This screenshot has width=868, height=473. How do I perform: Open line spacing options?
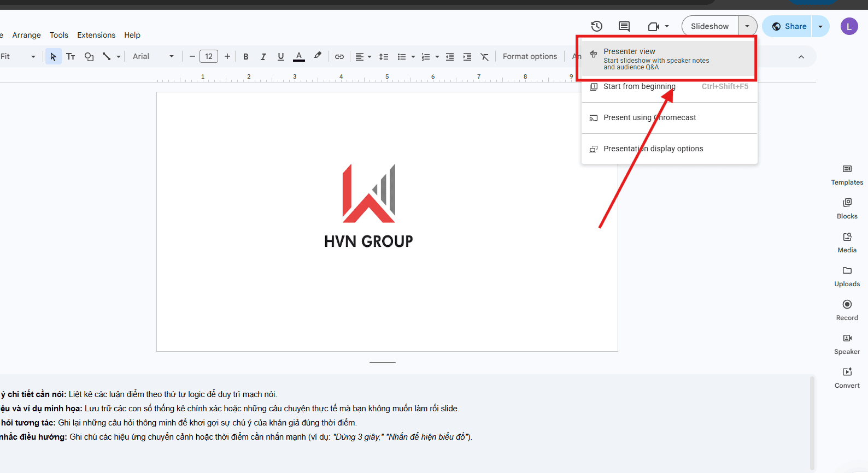(384, 56)
